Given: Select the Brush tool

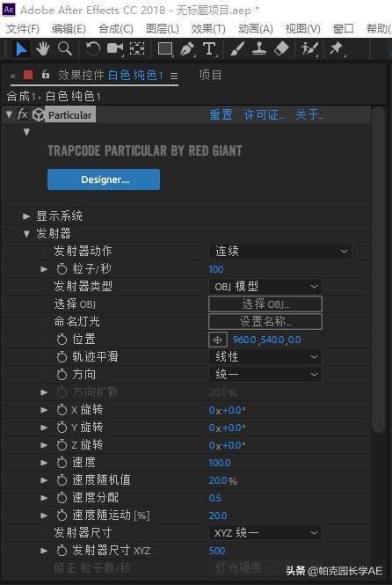Looking at the screenshot, I should coord(237,49).
